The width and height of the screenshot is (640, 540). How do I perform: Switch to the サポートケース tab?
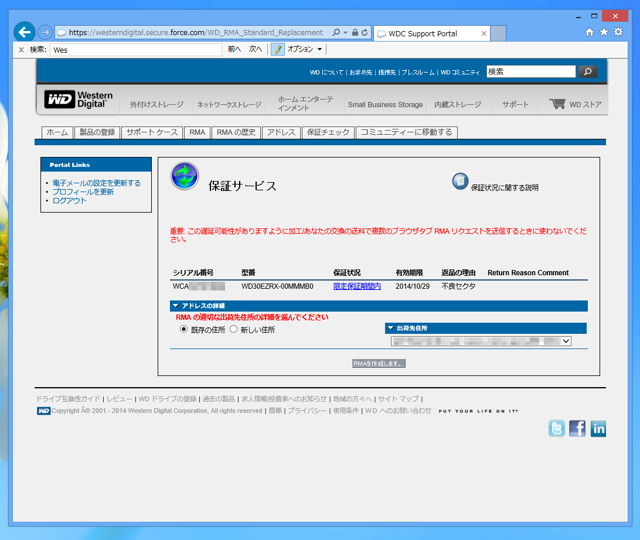pyautogui.click(x=152, y=132)
